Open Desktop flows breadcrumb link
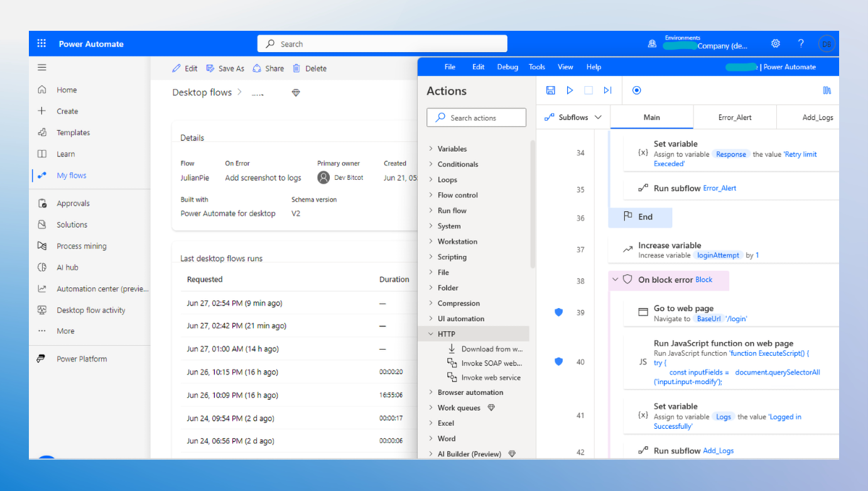Screen dimensions: 868x491 [202, 92]
